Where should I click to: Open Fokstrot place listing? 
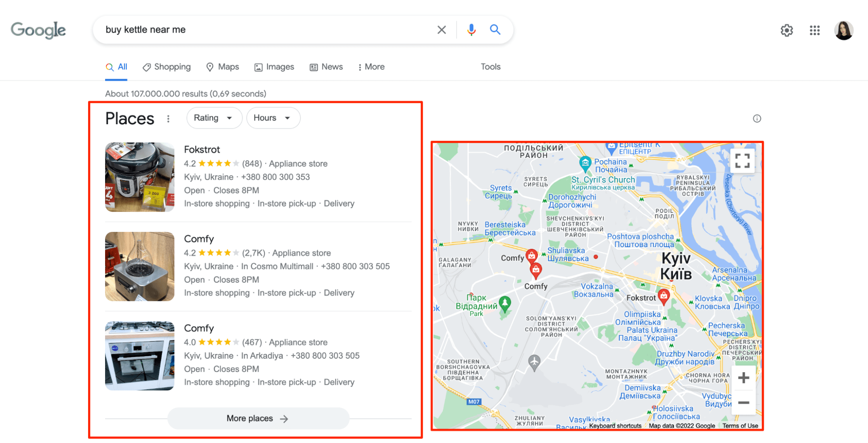coord(202,149)
